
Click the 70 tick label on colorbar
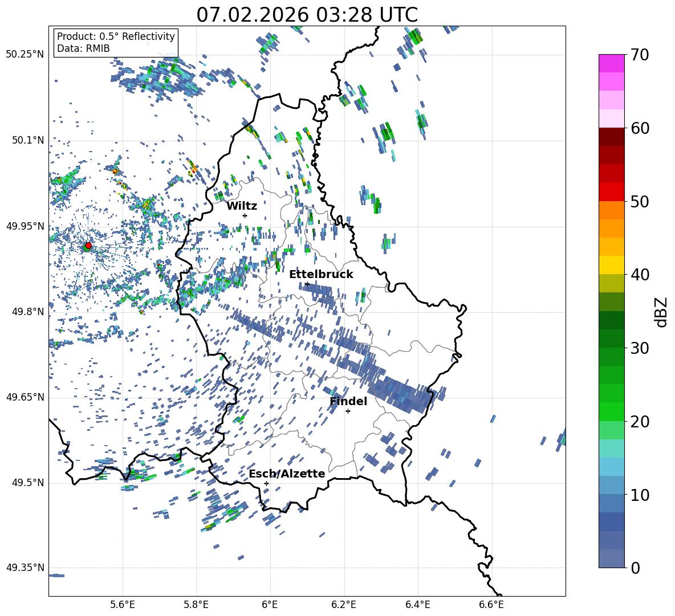(x=641, y=55)
